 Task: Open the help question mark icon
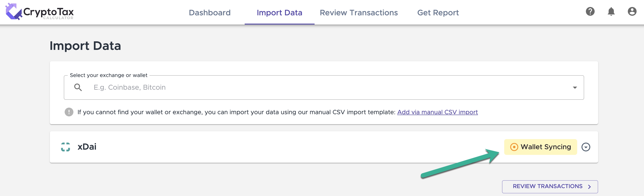pos(590,12)
